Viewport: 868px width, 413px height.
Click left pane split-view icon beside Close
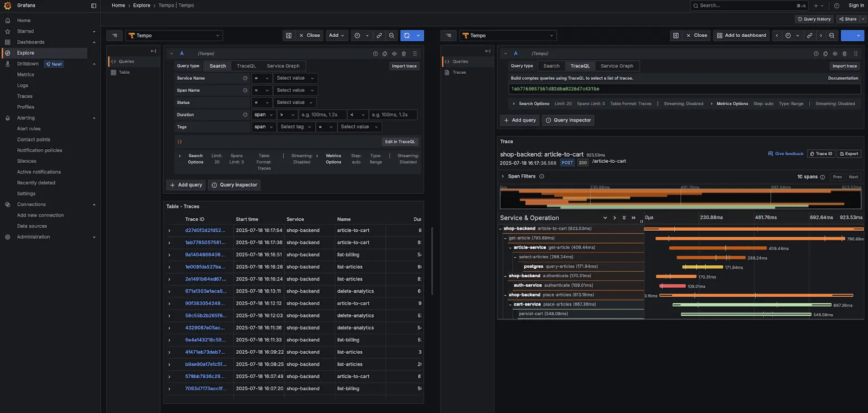[289, 36]
